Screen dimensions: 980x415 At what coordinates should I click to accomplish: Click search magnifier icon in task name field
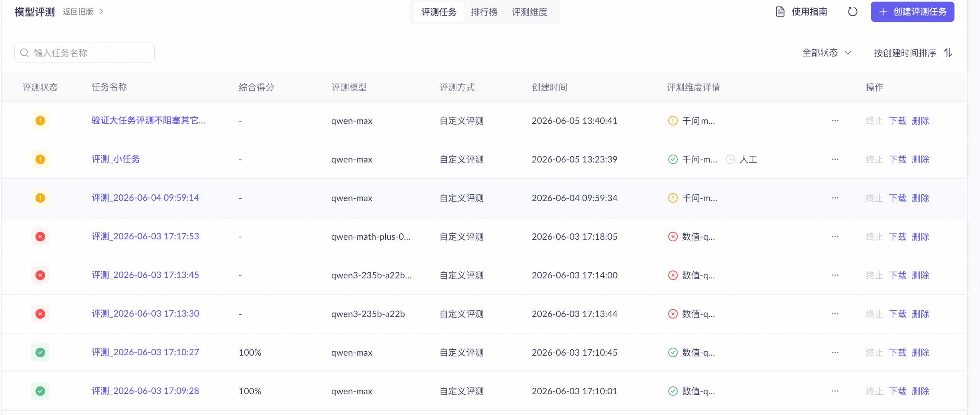[x=24, y=53]
